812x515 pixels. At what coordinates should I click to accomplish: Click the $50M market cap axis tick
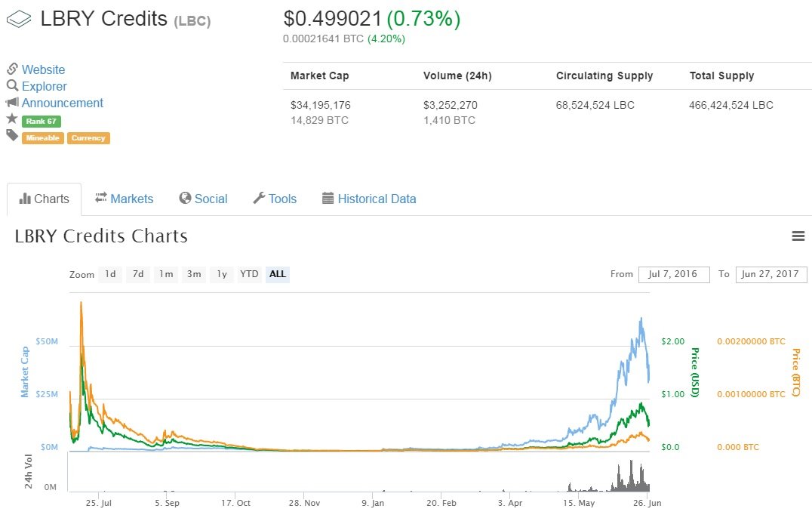(47, 341)
